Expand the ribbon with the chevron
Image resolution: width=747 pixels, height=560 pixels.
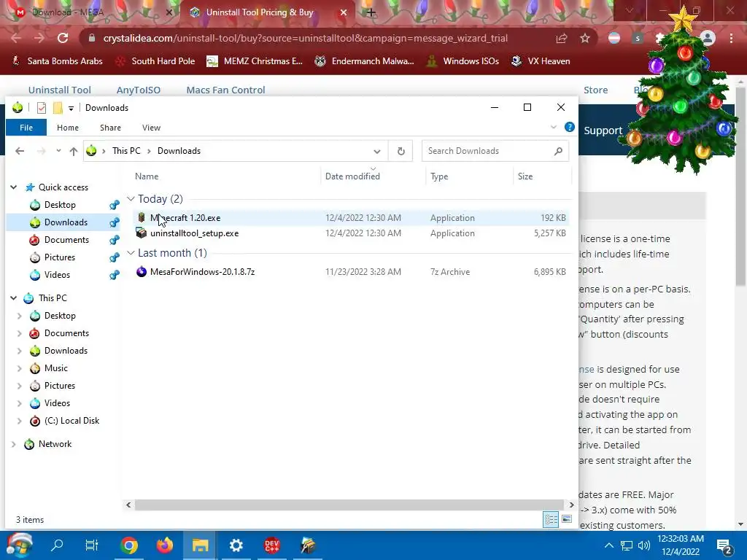[553, 127]
